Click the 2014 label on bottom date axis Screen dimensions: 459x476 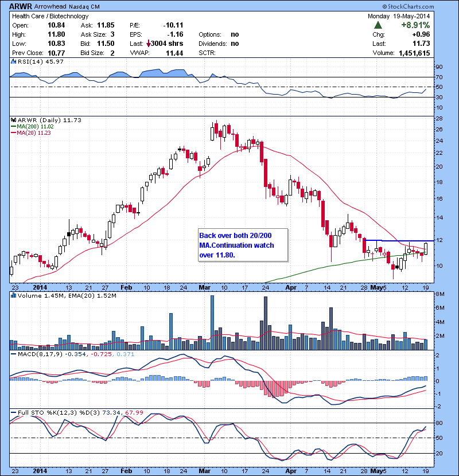click(40, 471)
